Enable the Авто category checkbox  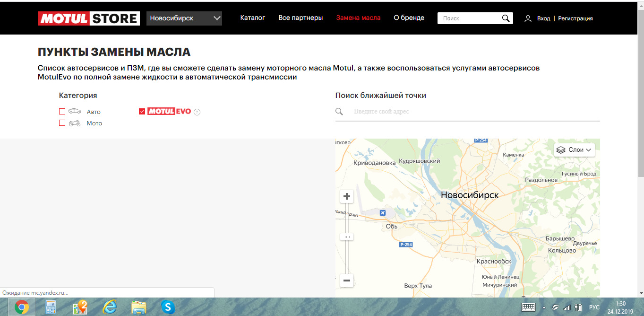pos(62,112)
